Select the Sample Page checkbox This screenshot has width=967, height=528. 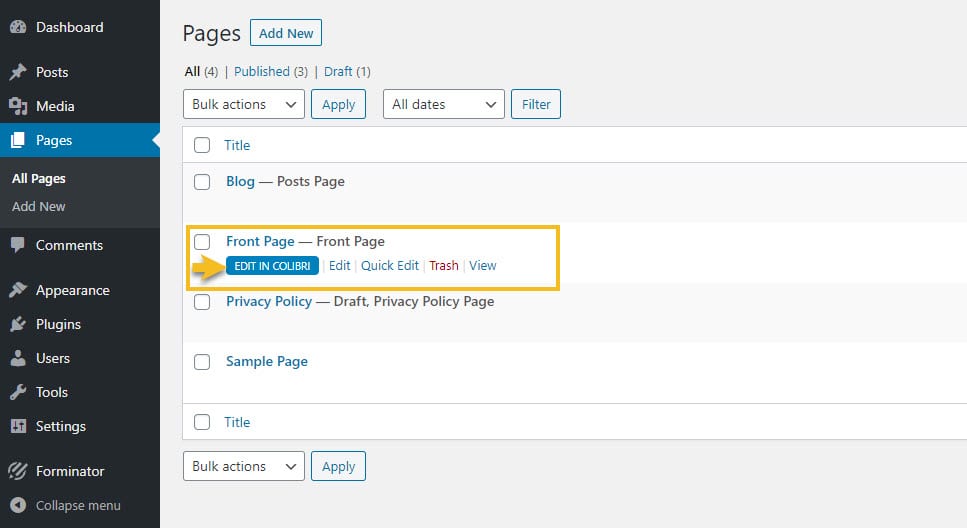point(202,361)
